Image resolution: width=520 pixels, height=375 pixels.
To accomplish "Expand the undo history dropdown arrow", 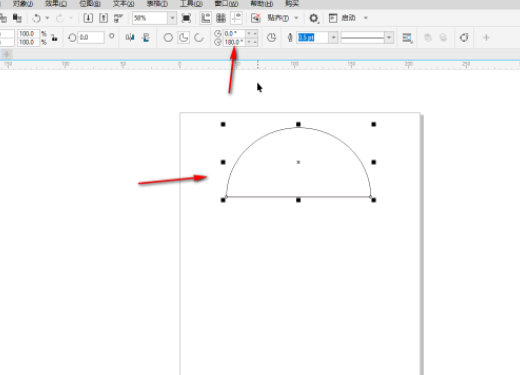I will 47,18.
